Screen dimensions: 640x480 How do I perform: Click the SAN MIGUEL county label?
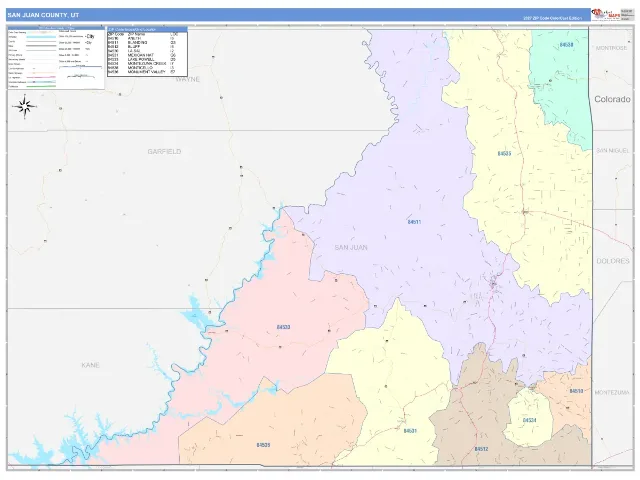[x=613, y=151]
